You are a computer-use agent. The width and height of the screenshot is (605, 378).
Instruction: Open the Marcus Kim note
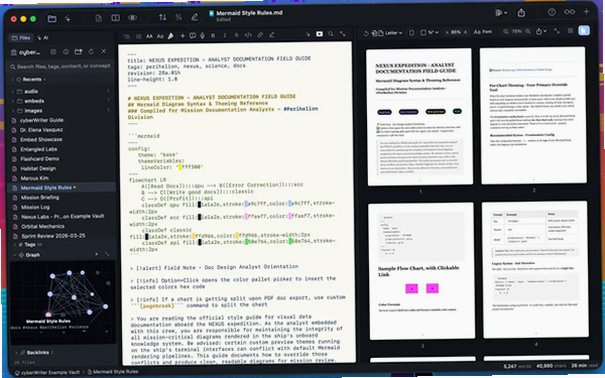(x=34, y=178)
